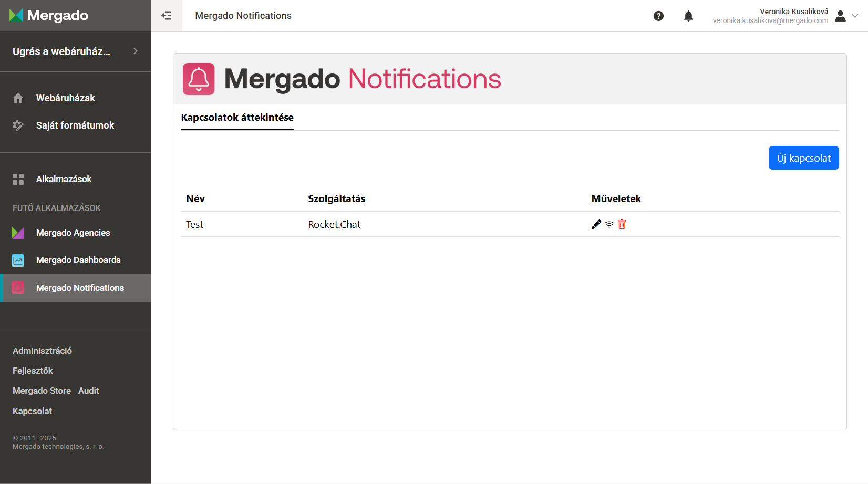Open Mergado Agencies running app
This screenshot has height=484, width=868.
[73, 233]
